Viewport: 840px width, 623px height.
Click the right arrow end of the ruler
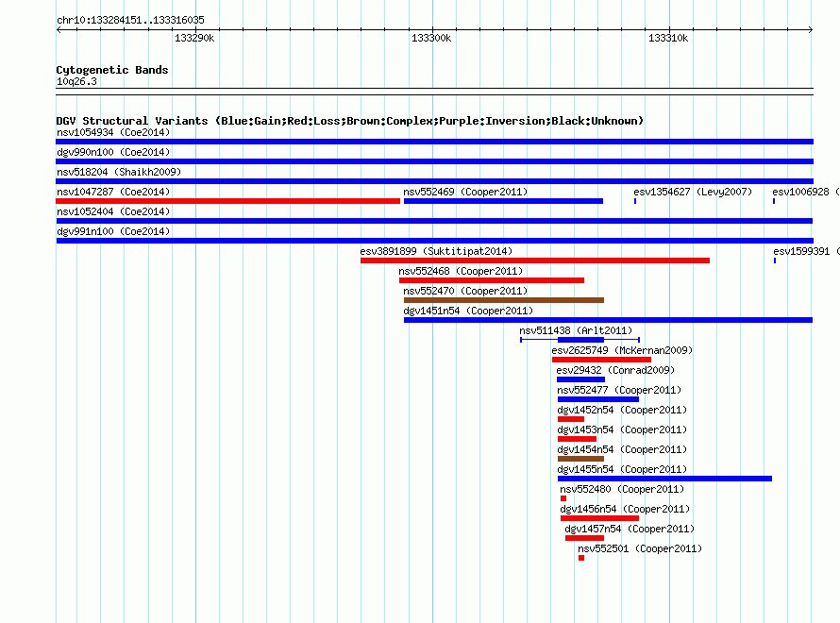click(811, 29)
